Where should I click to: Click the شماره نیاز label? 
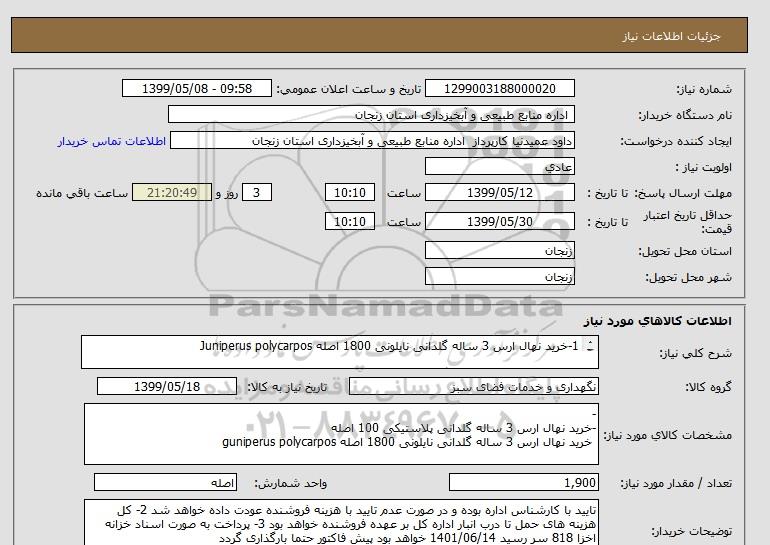click(x=704, y=89)
